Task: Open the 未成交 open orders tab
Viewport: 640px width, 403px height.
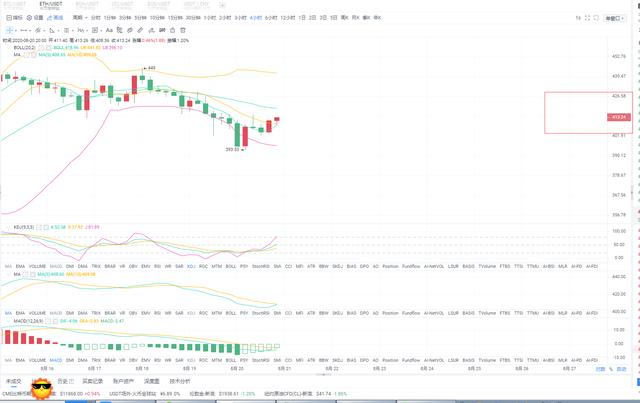Action: (13, 381)
